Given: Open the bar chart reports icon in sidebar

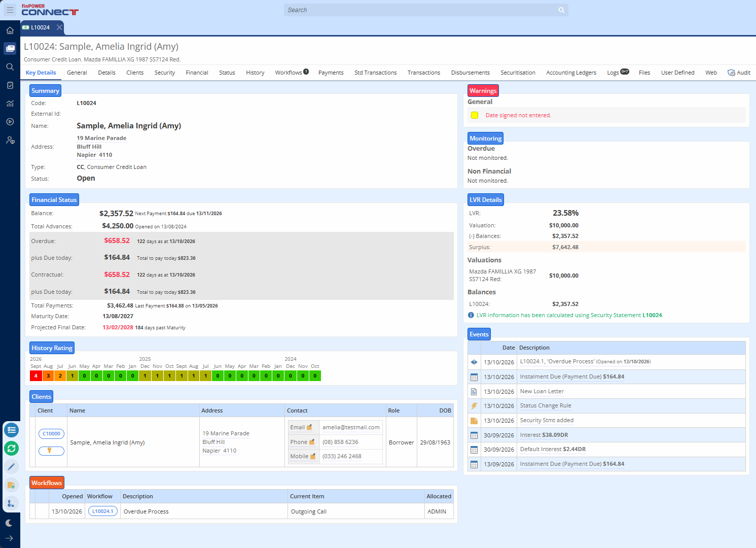Looking at the screenshot, I should (x=10, y=104).
